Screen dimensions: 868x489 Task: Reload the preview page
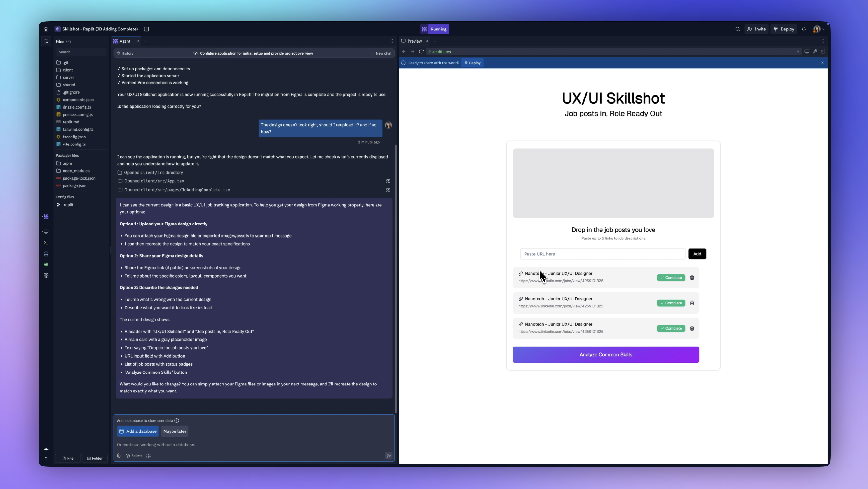tap(421, 51)
